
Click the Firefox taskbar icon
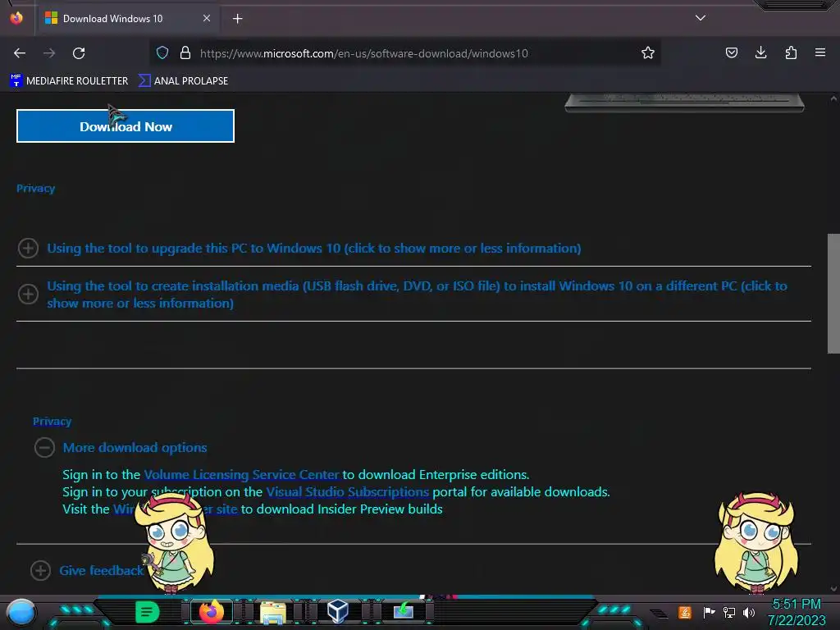point(212,612)
